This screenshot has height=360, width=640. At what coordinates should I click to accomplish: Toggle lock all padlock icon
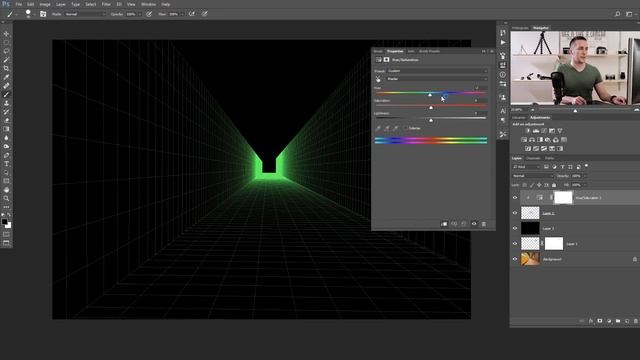point(554,185)
